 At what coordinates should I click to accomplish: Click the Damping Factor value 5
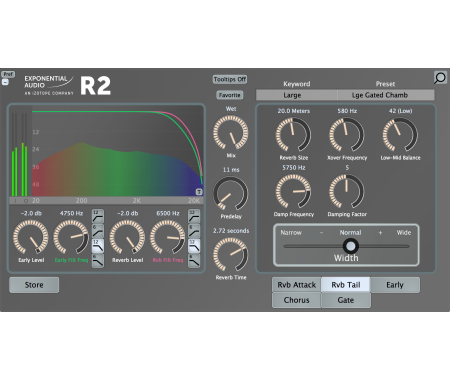tap(347, 168)
